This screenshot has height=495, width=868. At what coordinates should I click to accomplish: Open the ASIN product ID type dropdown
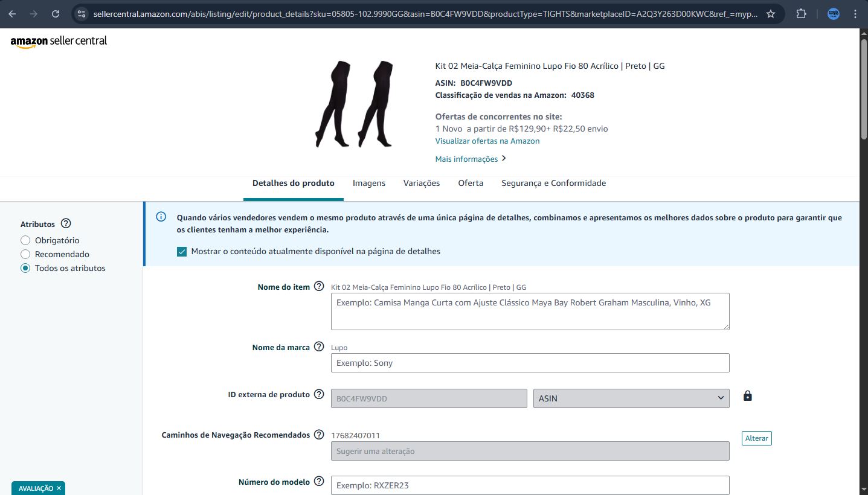(631, 398)
